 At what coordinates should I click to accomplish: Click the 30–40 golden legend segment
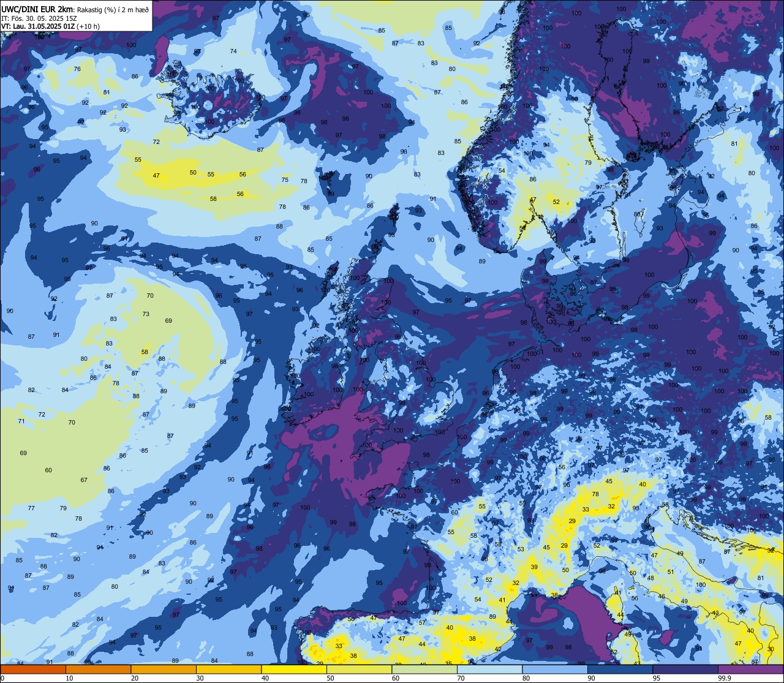pyautogui.click(x=229, y=669)
